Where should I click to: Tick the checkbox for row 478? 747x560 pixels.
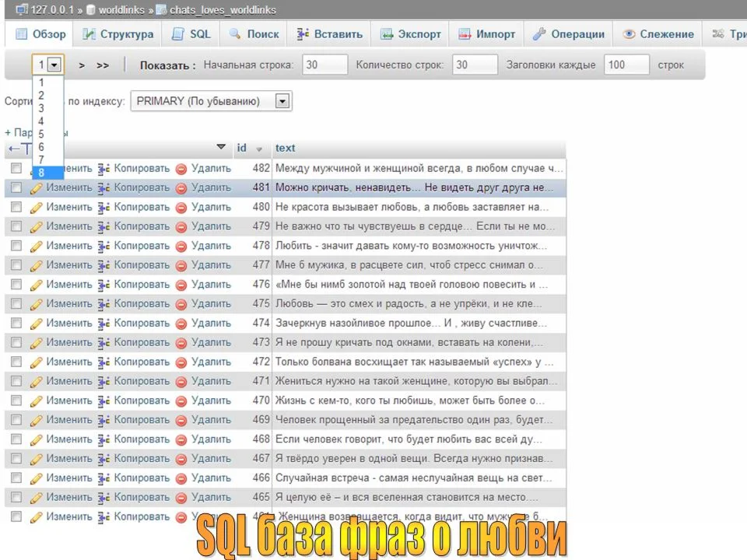[x=16, y=245]
